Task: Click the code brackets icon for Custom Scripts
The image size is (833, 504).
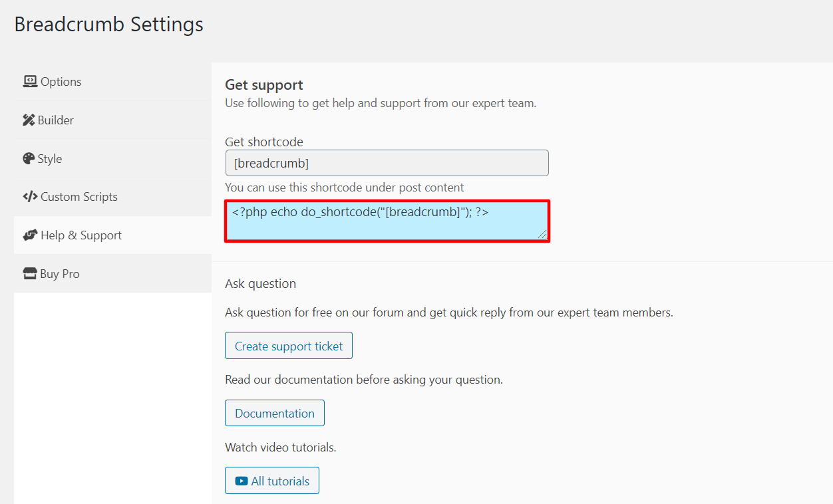Action: (30, 196)
